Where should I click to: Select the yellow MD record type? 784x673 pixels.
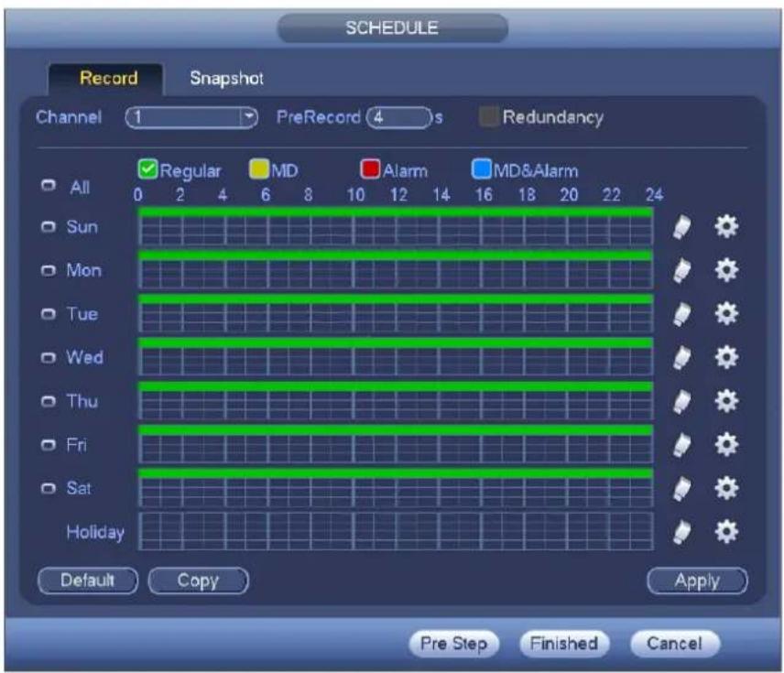tap(259, 169)
